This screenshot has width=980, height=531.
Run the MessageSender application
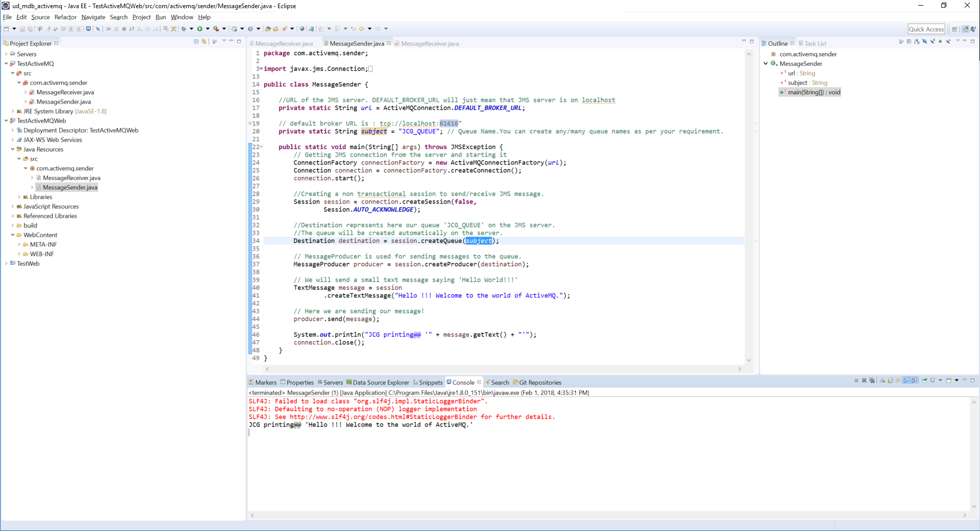(x=200, y=29)
